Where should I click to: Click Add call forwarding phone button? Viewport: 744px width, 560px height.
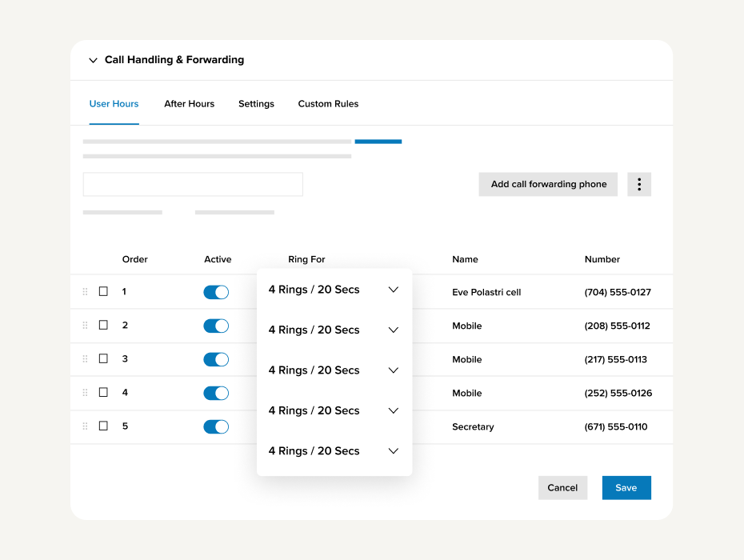(548, 184)
